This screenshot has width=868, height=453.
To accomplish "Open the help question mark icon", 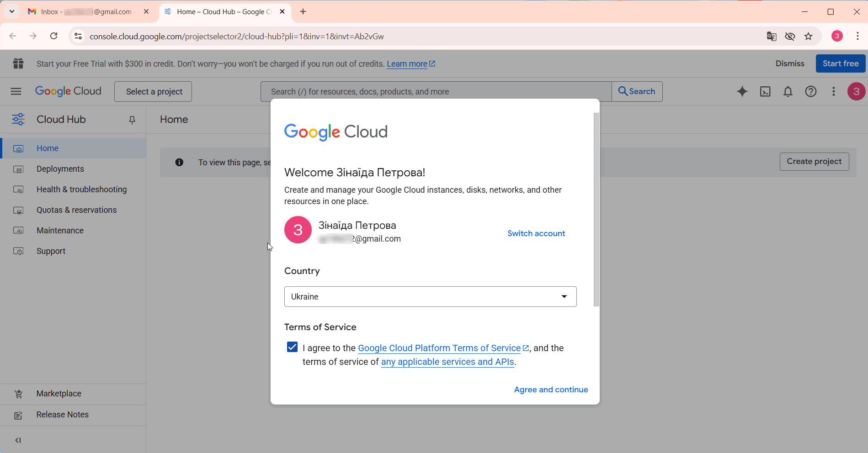I will coord(811,91).
